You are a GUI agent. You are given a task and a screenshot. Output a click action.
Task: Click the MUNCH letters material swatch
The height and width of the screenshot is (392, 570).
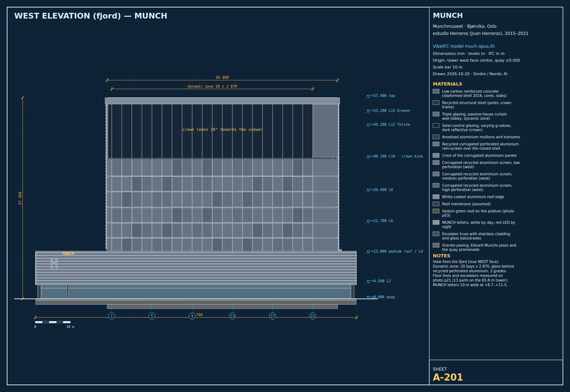pos(436,222)
